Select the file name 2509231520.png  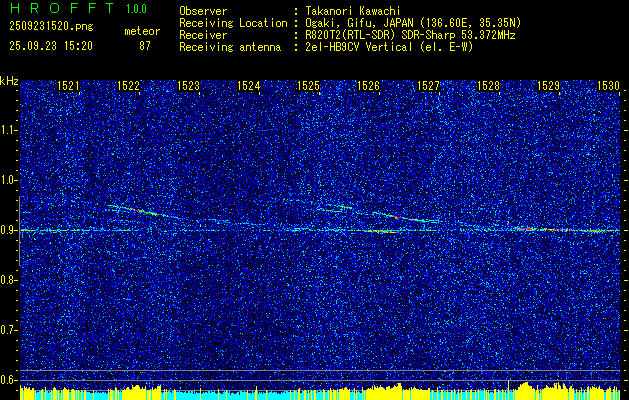tap(51, 27)
